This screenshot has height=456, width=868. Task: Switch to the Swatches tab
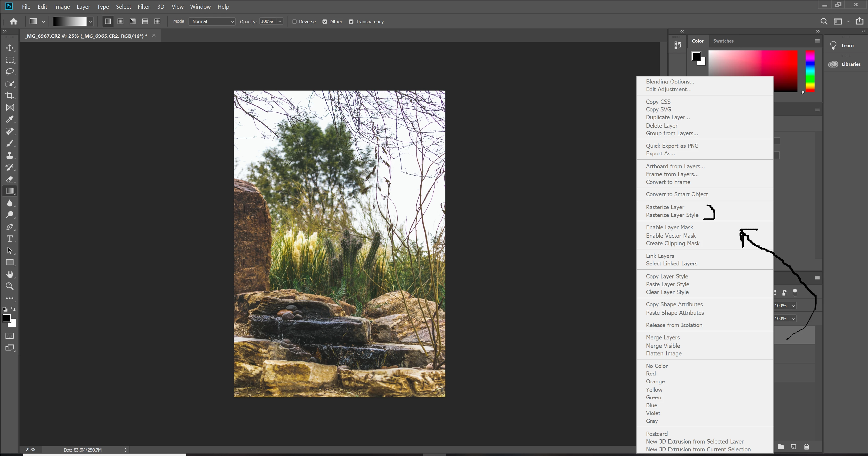tap(723, 41)
